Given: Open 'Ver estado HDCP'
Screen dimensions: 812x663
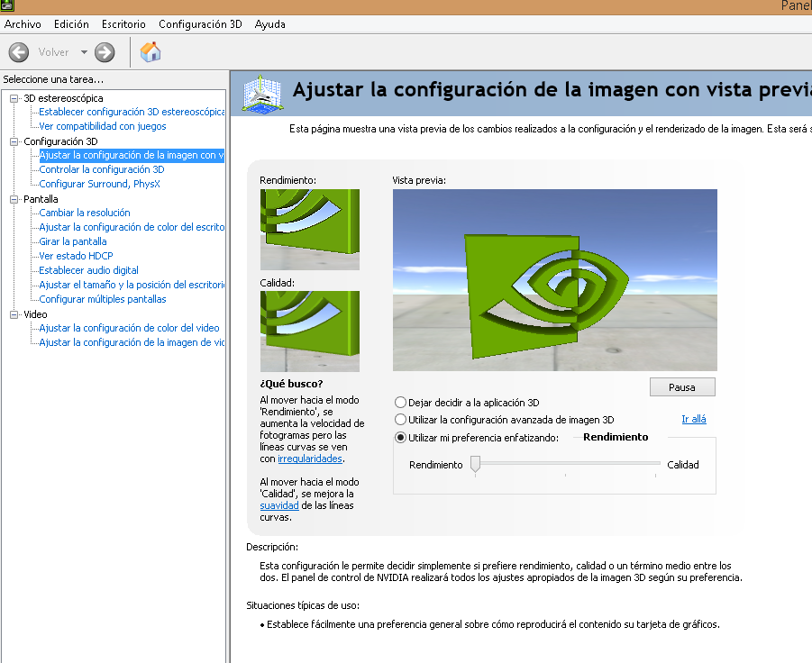Looking at the screenshot, I should [x=76, y=256].
